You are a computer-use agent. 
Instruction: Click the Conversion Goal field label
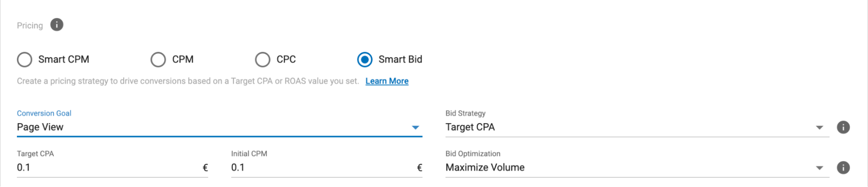point(44,113)
